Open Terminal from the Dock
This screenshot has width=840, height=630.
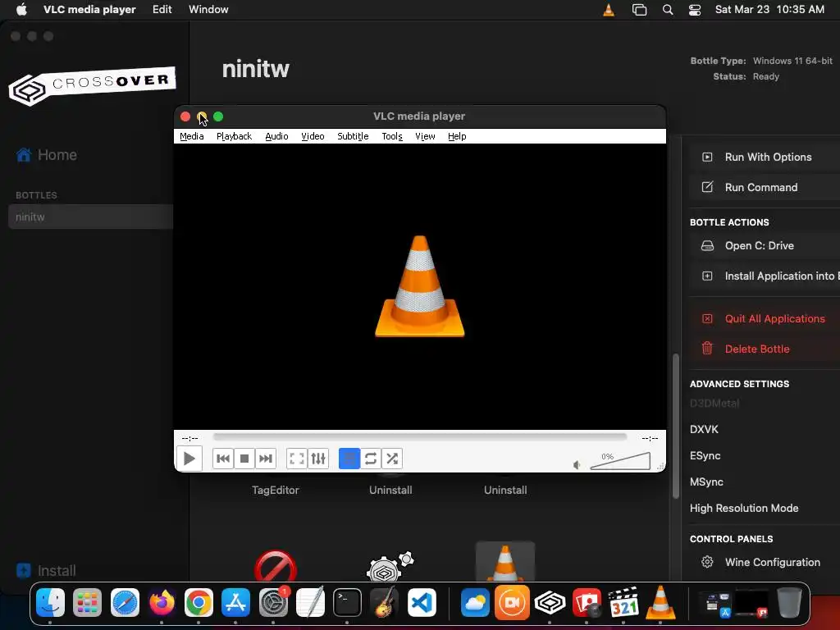[x=347, y=602]
